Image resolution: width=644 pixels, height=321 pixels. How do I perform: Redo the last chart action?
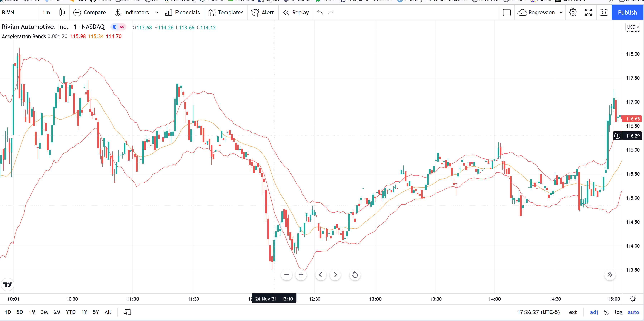click(x=331, y=12)
